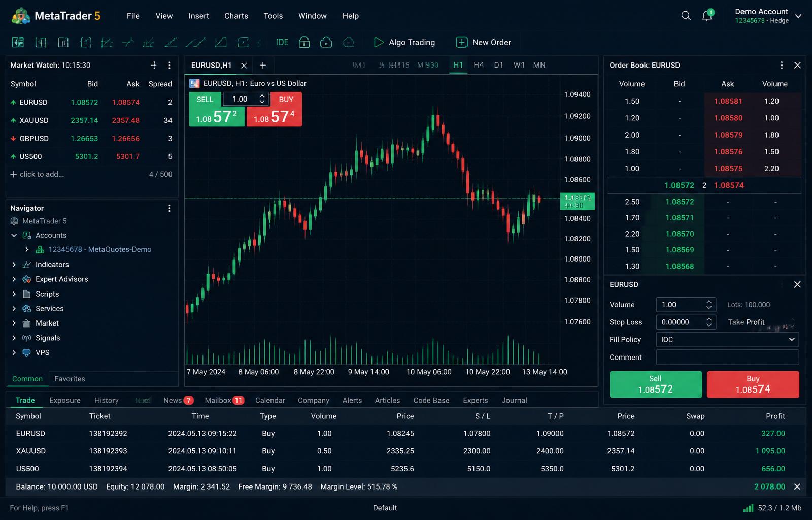This screenshot has width=812, height=520.
Task: Click the red BUY button on the chart
Action: point(274,109)
